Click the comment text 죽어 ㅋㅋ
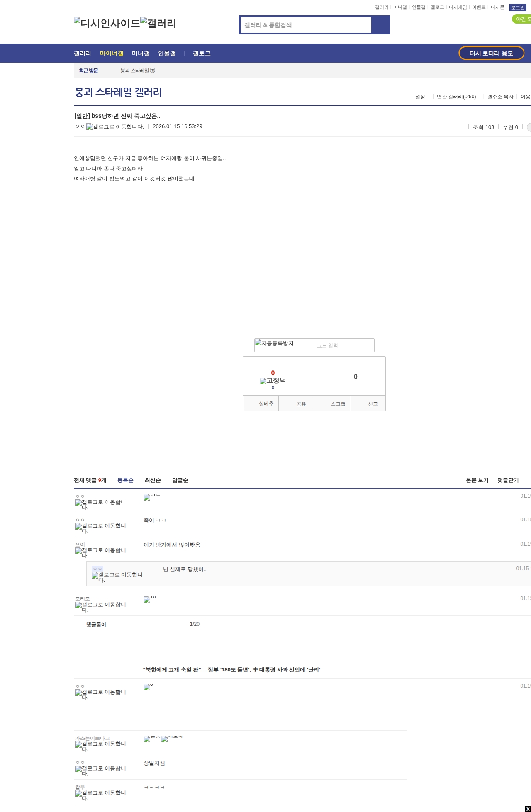Viewport: 531px width, 812px height. 155,520
